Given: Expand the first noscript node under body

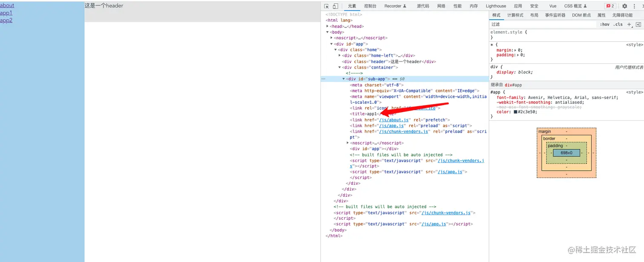Looking at the screenshot, I should click(331, 38).
